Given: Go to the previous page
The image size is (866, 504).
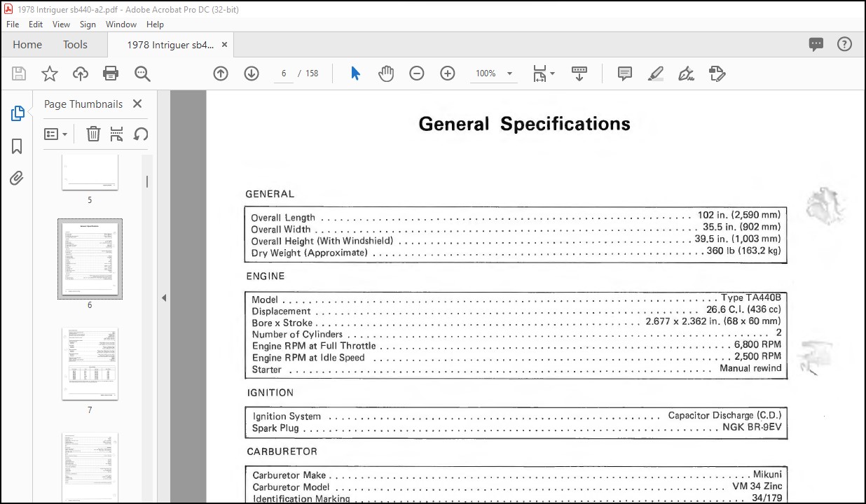Looking at the screenshot, I should [221, 73].
